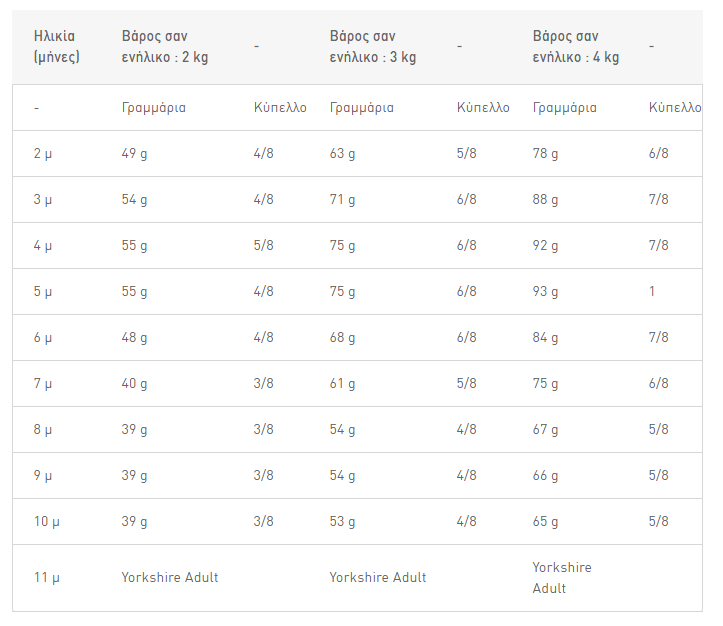
Task: Click the '53 g' cell in the 10 μ row
Action: point(342,521)
